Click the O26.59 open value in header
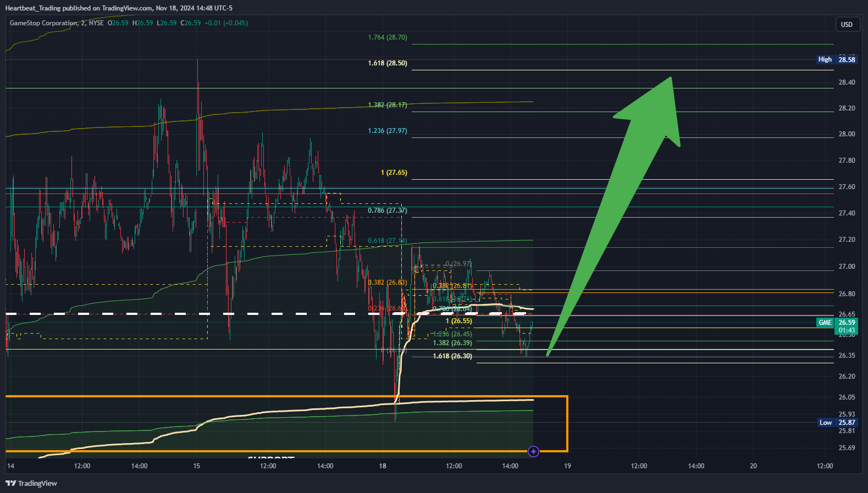 [x=118, y=23]
